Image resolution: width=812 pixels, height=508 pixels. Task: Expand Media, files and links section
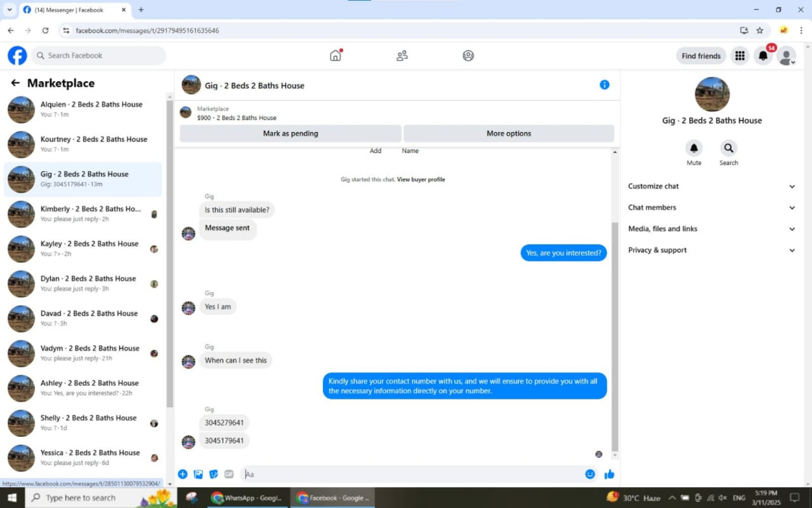pos(711,229)
